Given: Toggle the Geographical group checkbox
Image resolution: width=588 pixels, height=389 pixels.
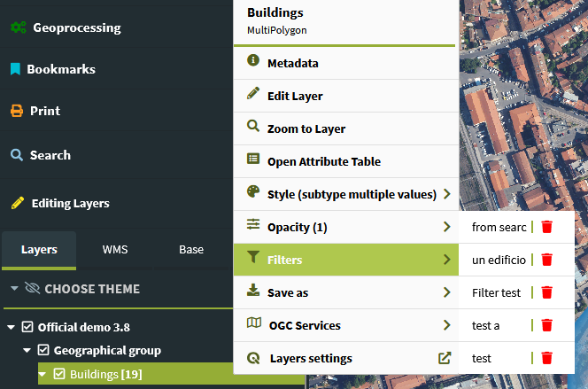Looking at the screenshot, I should tap(43, 350).
